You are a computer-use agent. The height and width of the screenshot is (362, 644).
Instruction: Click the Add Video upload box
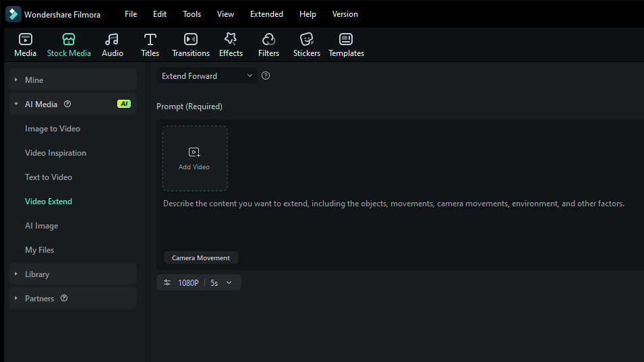point(194,158)
